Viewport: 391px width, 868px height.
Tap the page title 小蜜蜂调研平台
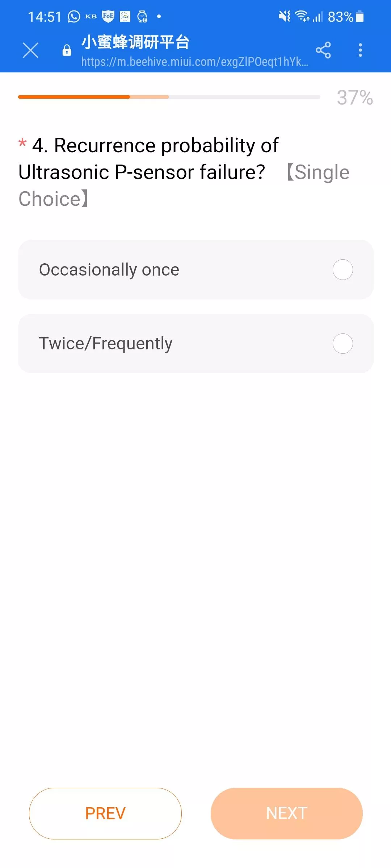pyautogui.click(x=135, y=42)
